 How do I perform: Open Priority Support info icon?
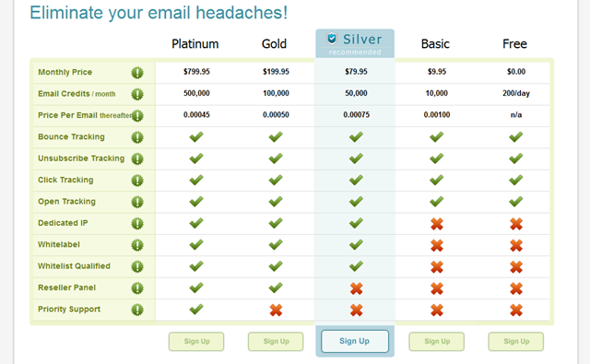[137, 310]
